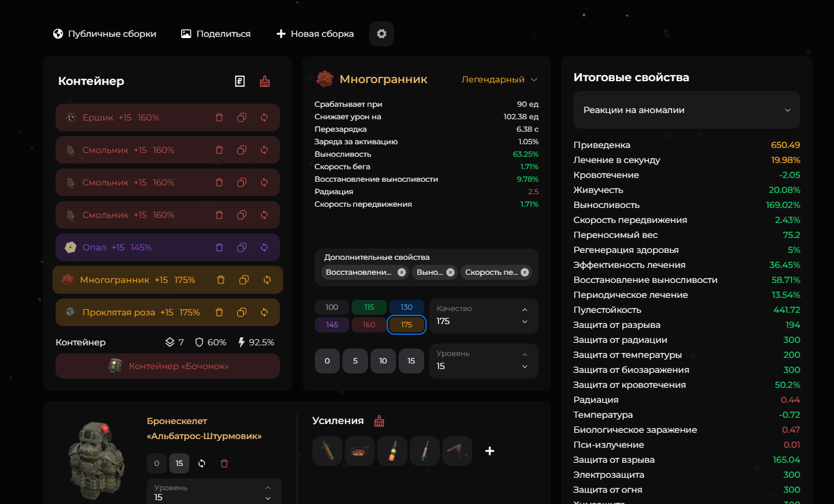Open the Легендарный rarity dropdown
This screenshot has height=504, width=834.
point(499,79)
